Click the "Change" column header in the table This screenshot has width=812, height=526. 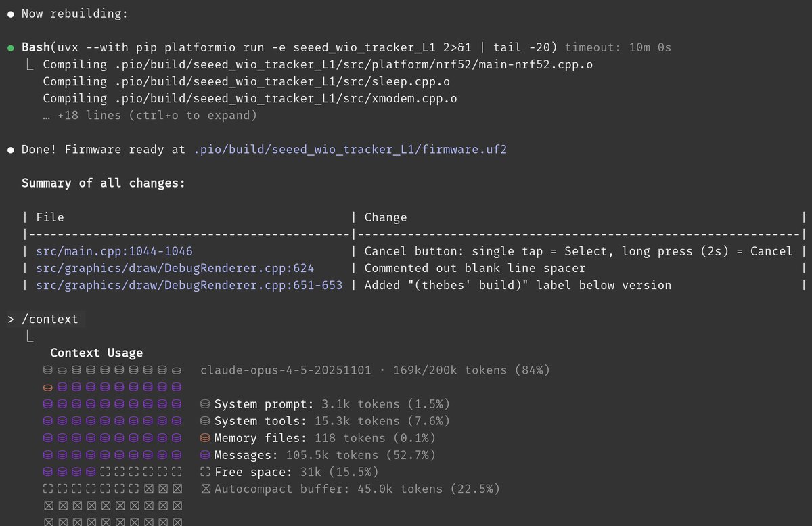386,217
